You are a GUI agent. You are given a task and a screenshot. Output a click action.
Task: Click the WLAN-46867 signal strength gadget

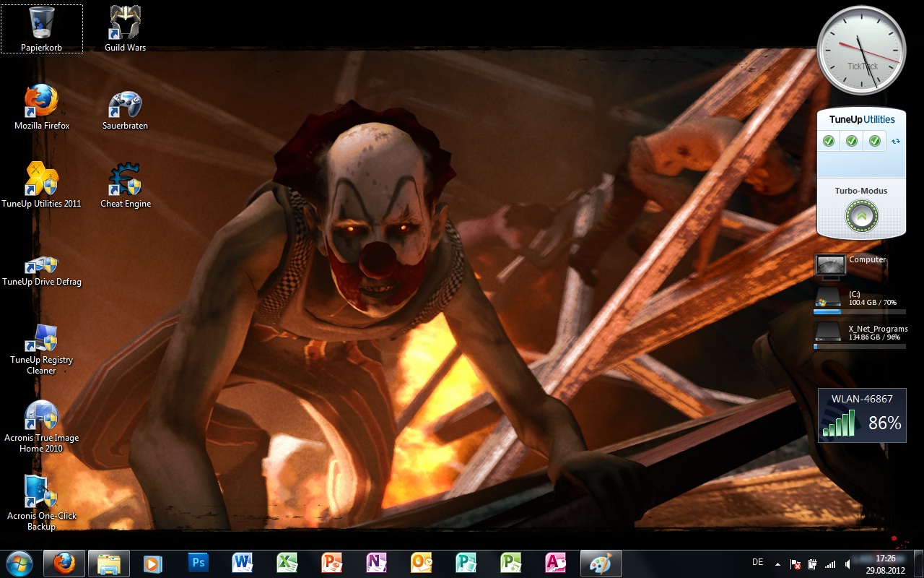pyautogui.click(x=862, y=415)
